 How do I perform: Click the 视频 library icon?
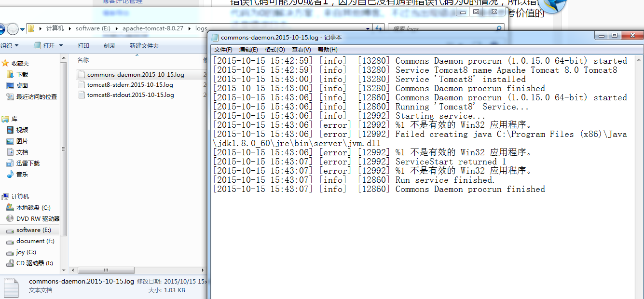coord(10,130)
